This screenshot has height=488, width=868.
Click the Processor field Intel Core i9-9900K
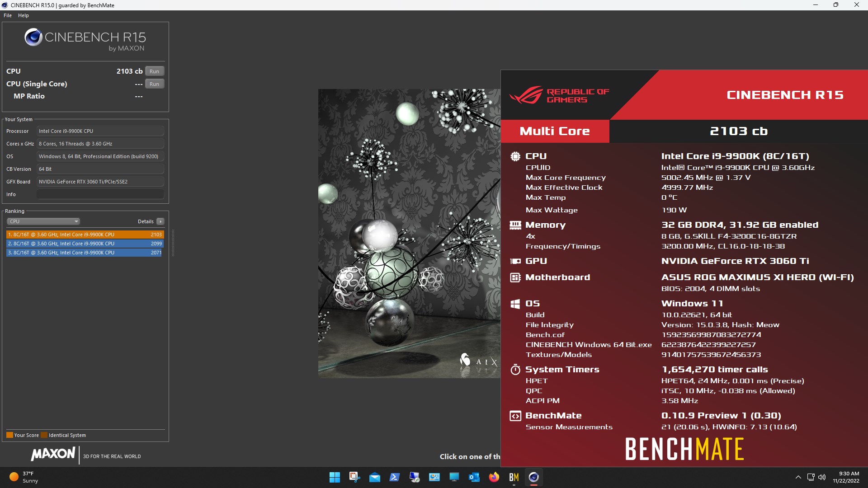[x=100, y=131]
